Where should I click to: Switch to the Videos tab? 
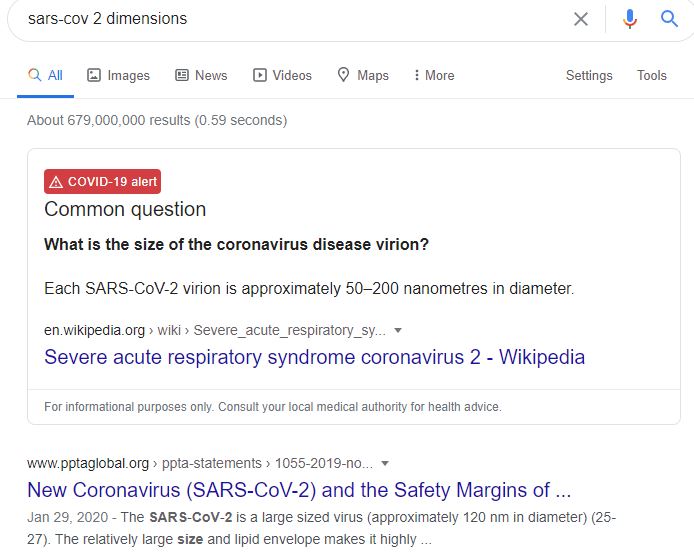282,75
